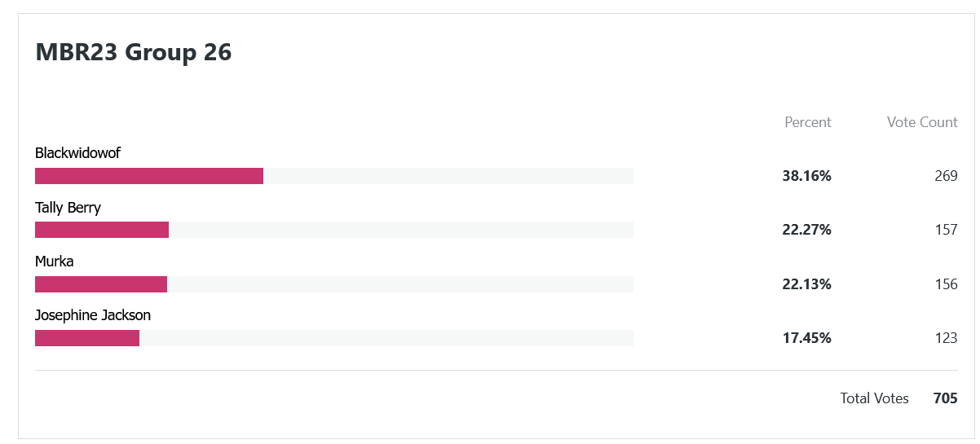This screenshot has width=980, height=444.
Task: Click the Total Votes label
Action: point(875,398)
